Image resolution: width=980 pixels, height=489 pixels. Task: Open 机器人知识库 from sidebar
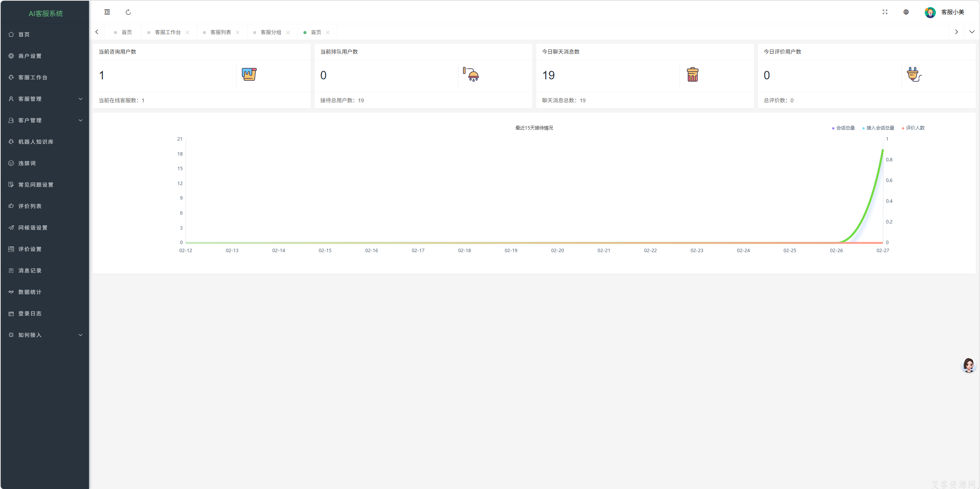[x=36, y=142]
